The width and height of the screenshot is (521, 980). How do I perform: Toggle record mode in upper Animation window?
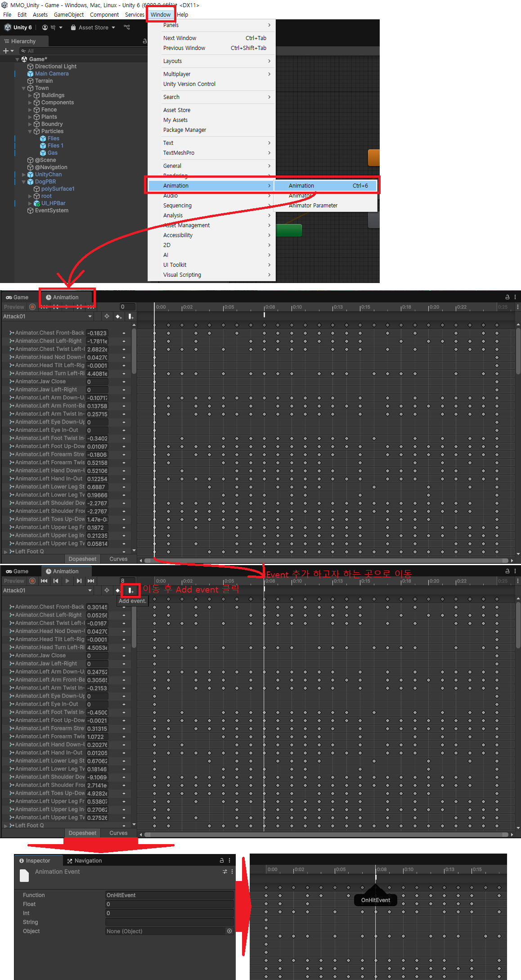pos(32,307)
